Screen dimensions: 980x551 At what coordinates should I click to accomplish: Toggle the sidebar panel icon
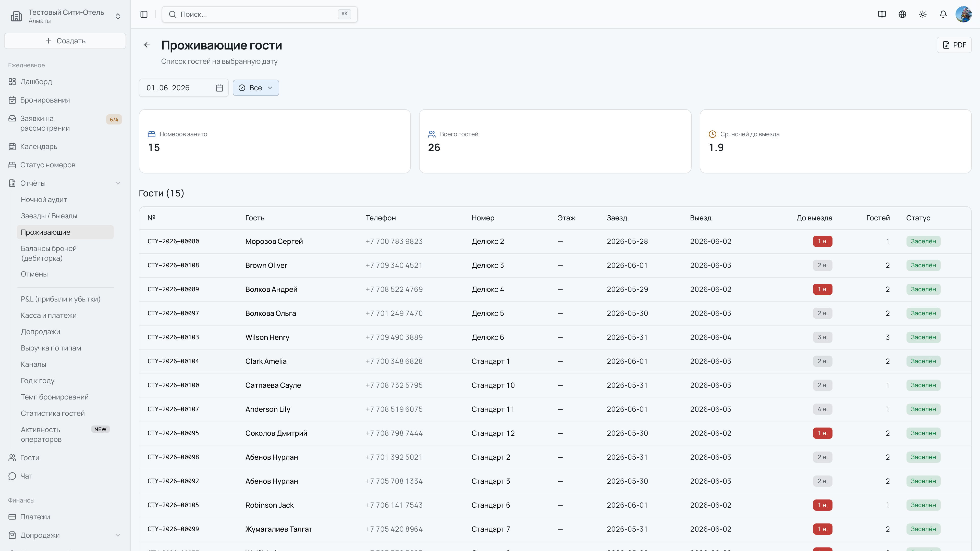pyautogui.click(x=144, y=15)
